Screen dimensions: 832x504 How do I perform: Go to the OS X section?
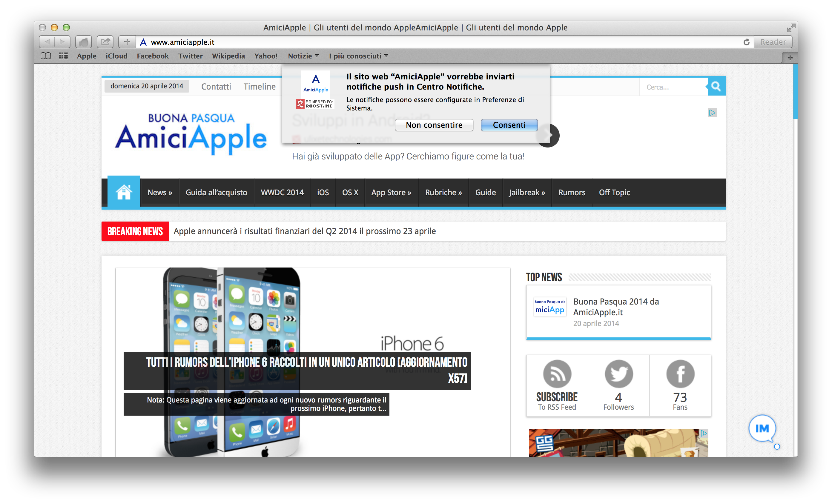[350, 192]
